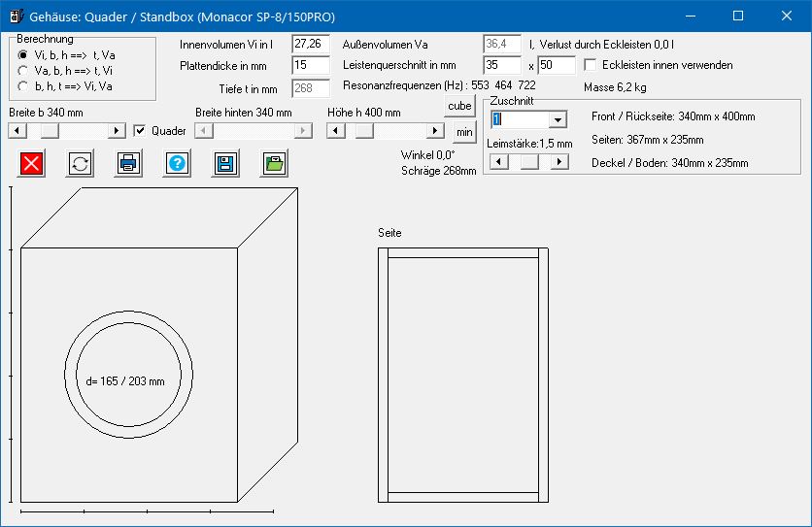Click the cube button

tap(459, 106)
